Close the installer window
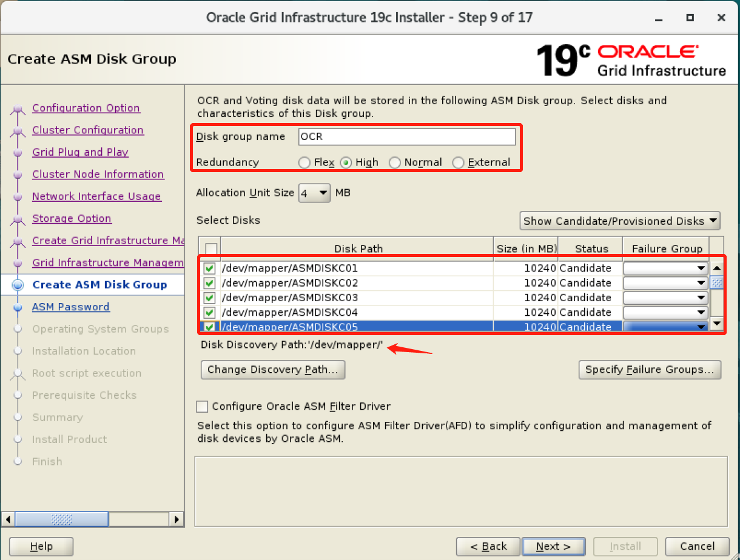Image resolution: width=740 pixels, height=560 pixels. (x=721, y=18)
